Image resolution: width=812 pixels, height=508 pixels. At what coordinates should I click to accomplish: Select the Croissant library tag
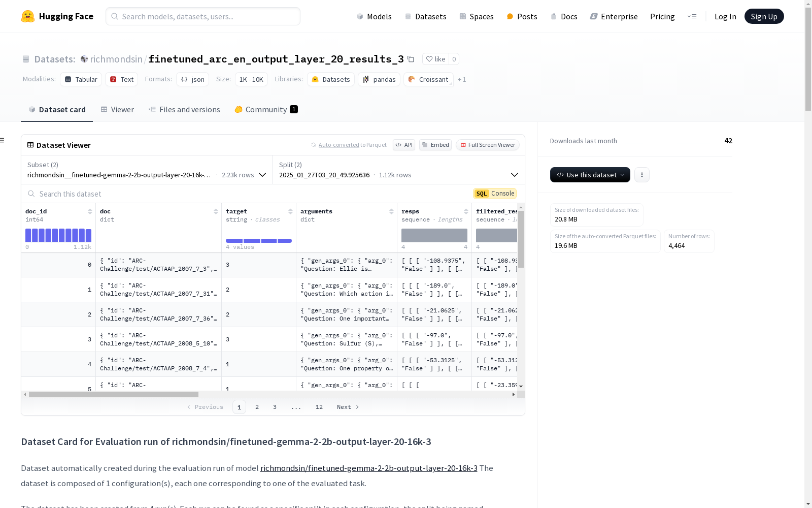tap(428, 79)
